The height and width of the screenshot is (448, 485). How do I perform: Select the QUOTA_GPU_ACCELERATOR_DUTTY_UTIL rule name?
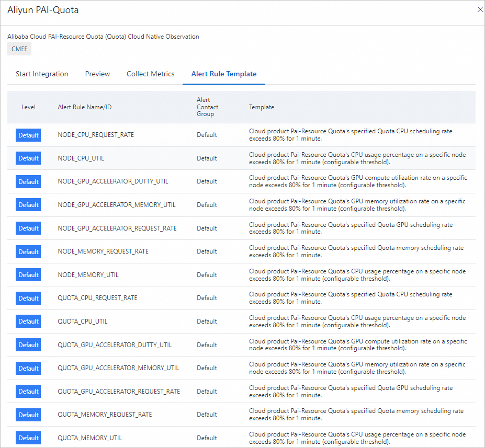point(115,345)
